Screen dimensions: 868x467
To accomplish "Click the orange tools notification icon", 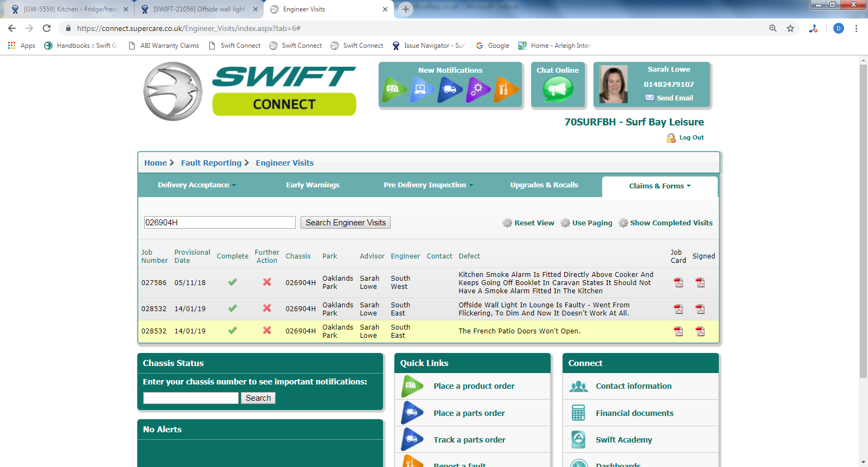I will [x=506, y=89].
